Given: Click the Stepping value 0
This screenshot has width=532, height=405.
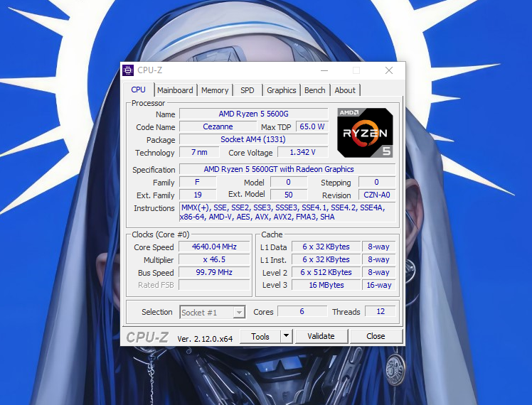Looking at the screenshot, I should pyautogui.click(x=377, y=183).
